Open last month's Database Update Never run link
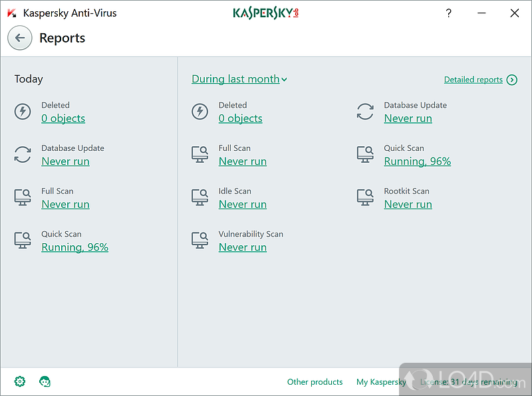Screen dimensions: 532x396 pyautogui.click(x=408, y=118)
